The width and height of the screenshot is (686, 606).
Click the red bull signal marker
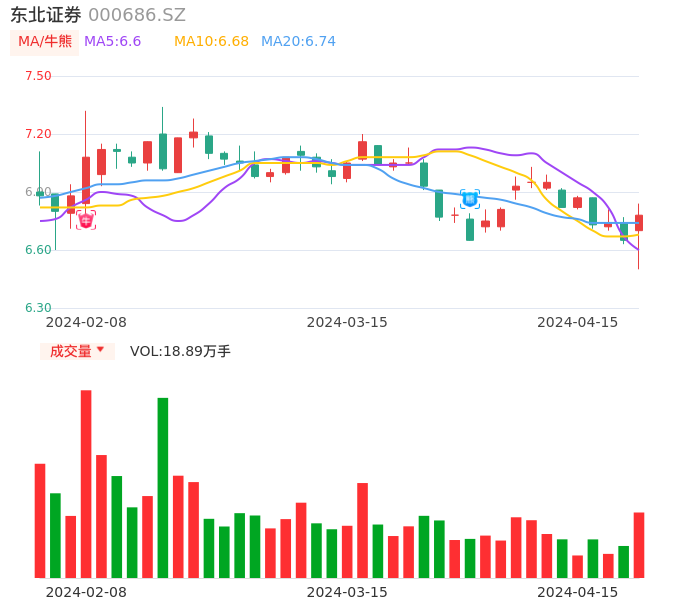86,220
